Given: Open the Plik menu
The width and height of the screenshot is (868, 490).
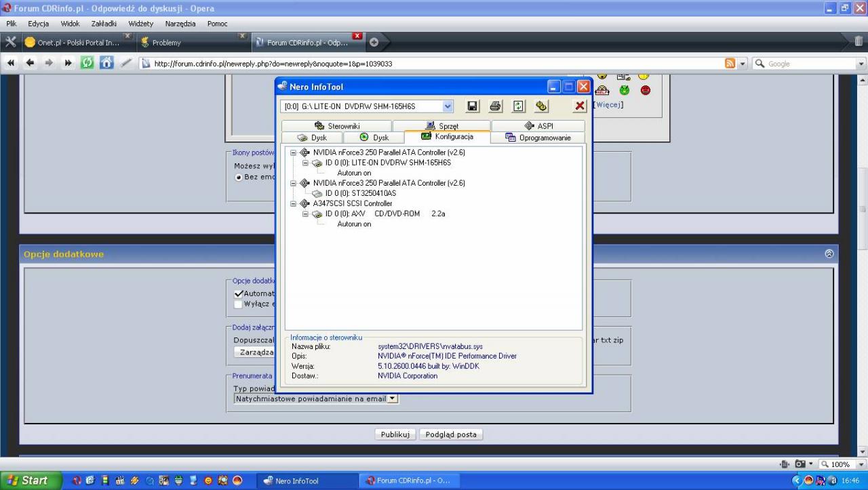Looking at the screenshot, I should 12,24.
